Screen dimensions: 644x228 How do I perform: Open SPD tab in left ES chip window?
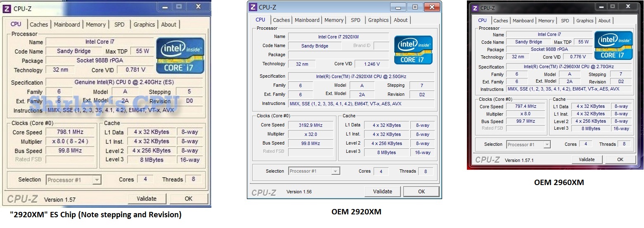tap(119, 24)
